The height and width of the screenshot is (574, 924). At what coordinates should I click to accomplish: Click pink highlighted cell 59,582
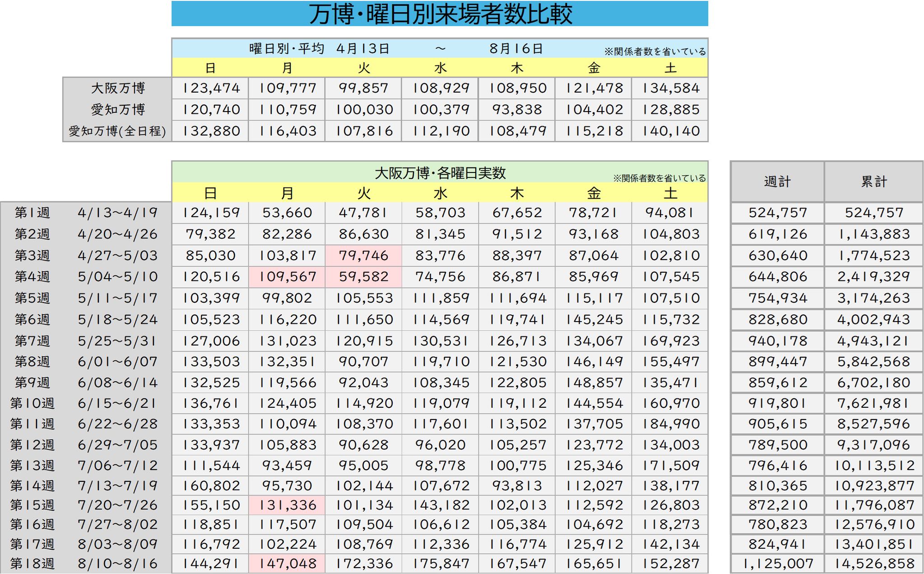pos(363,276)
